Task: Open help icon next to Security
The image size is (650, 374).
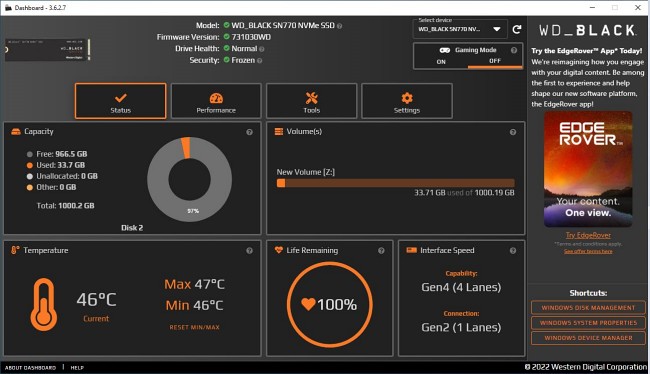Action: (x=259, y=61)
